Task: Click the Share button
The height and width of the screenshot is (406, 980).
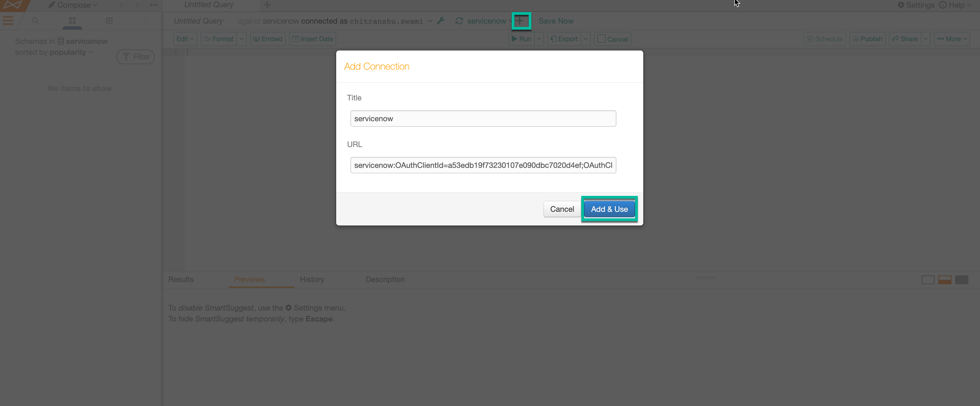Action: tap(905, 39)
